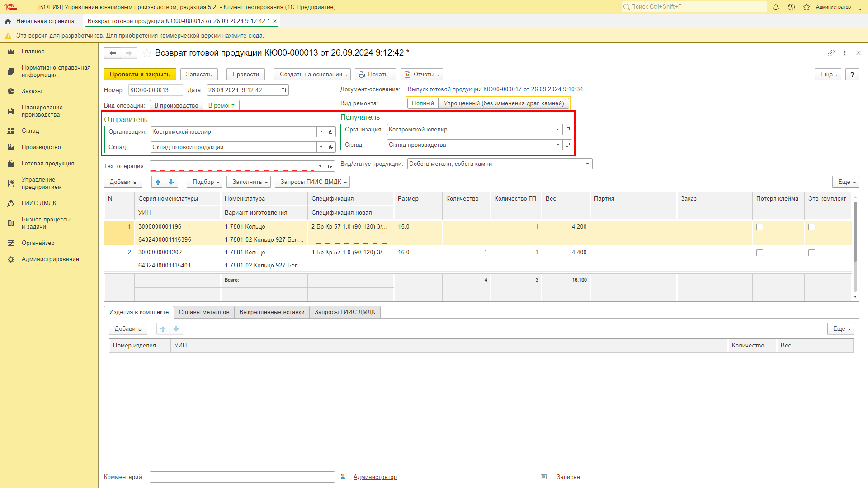Open Печать dropdown menu
Image resolution: width=868 pixels, height=488 pixels.
coord(376,75)
